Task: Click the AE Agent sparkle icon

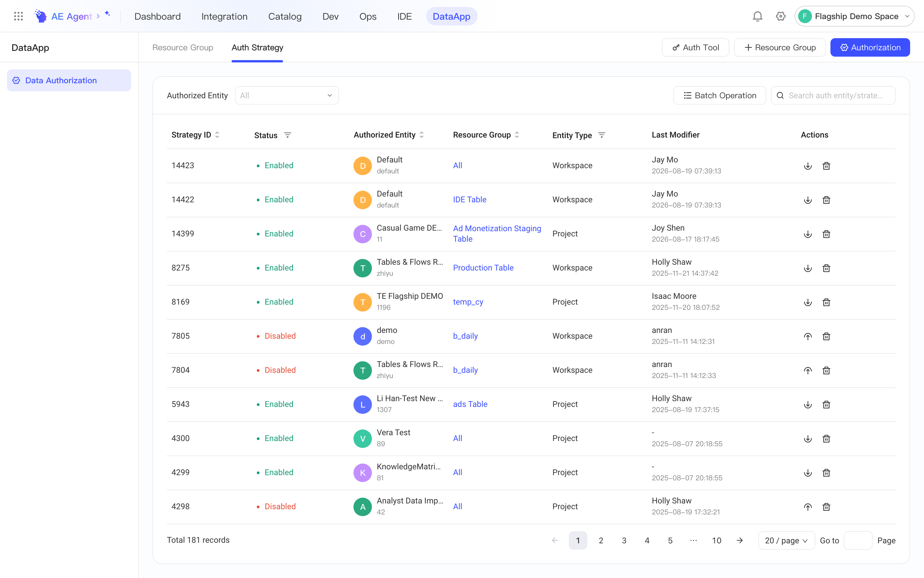Action: click(107, 14)
